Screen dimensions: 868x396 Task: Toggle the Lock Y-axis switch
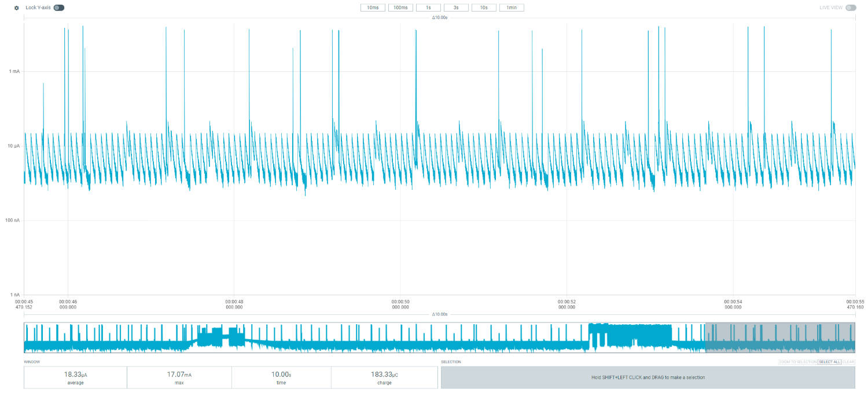click(x=58, y=8)
